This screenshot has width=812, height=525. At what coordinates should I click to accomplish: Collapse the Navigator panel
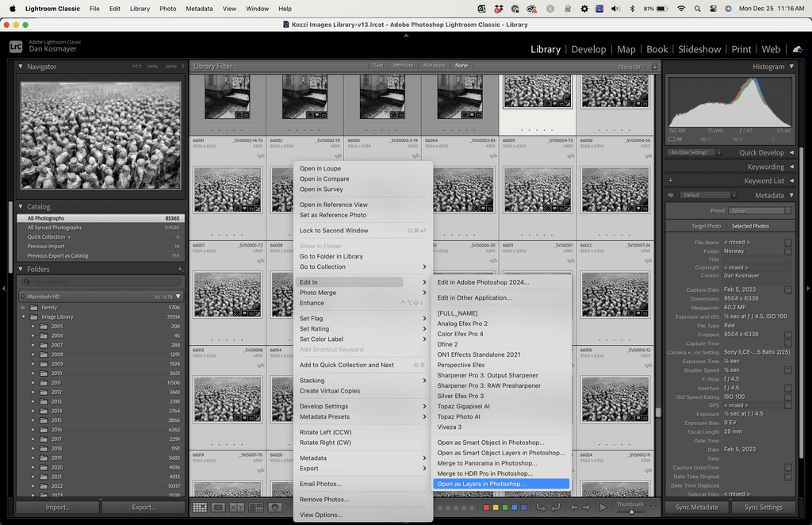(x=21, y=67)
